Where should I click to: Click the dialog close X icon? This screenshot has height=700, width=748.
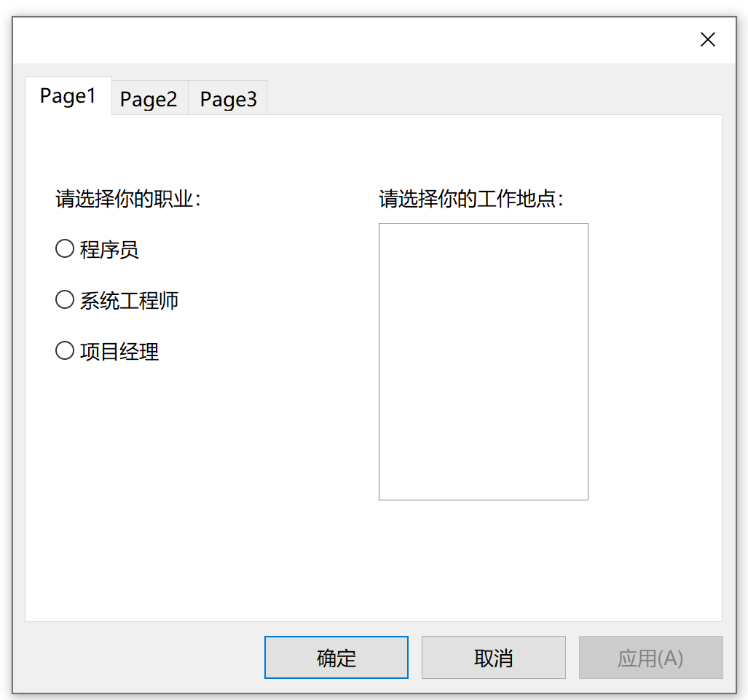coord(707,39)
